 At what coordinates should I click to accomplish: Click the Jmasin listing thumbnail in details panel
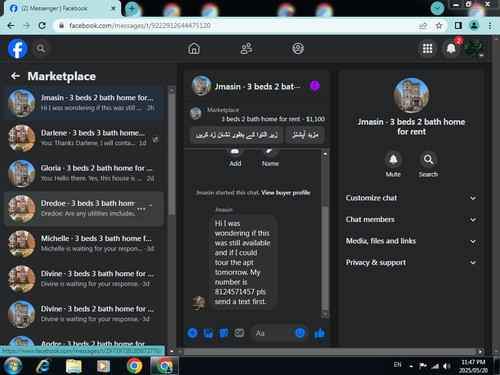pos(411,95)
